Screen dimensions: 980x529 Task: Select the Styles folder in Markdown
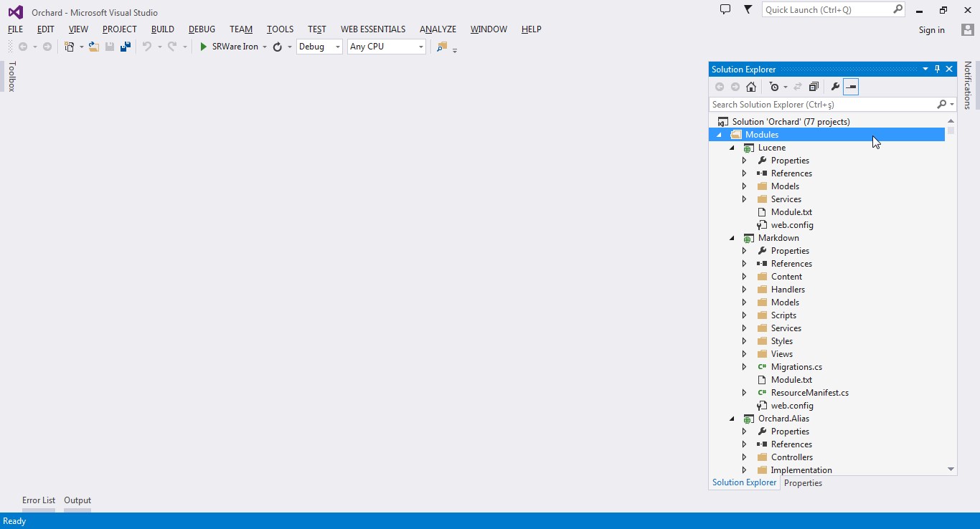(782, 341)
